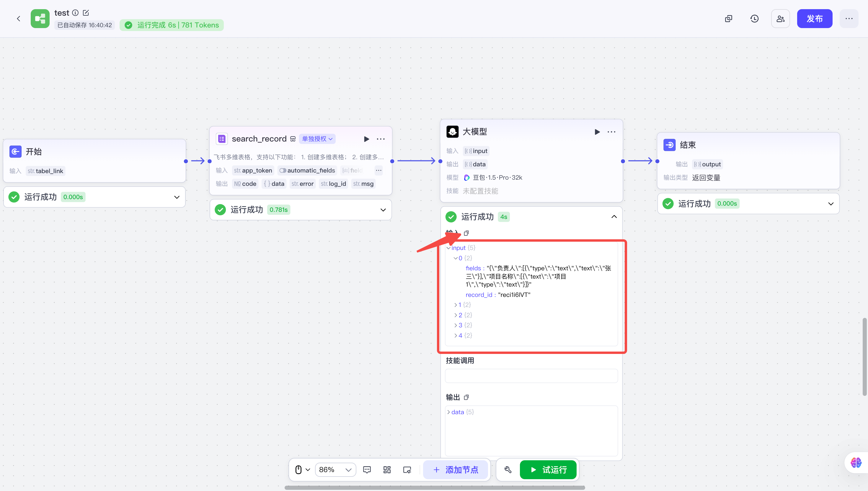Click the horizontal canvas scrollbar

(434, 488)
